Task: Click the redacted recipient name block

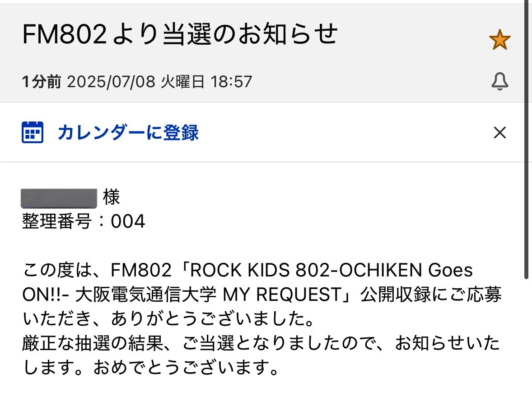Action: (x=59, y=198)
